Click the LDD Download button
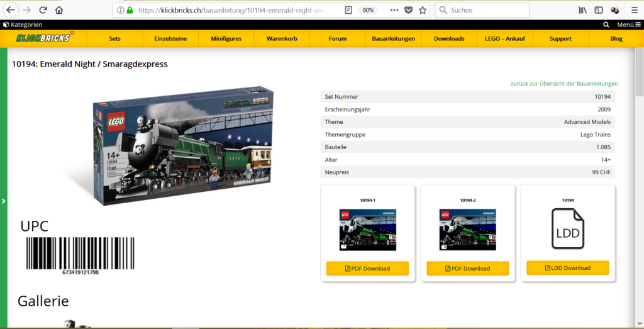644x329 pixels. tap(567, 268)
